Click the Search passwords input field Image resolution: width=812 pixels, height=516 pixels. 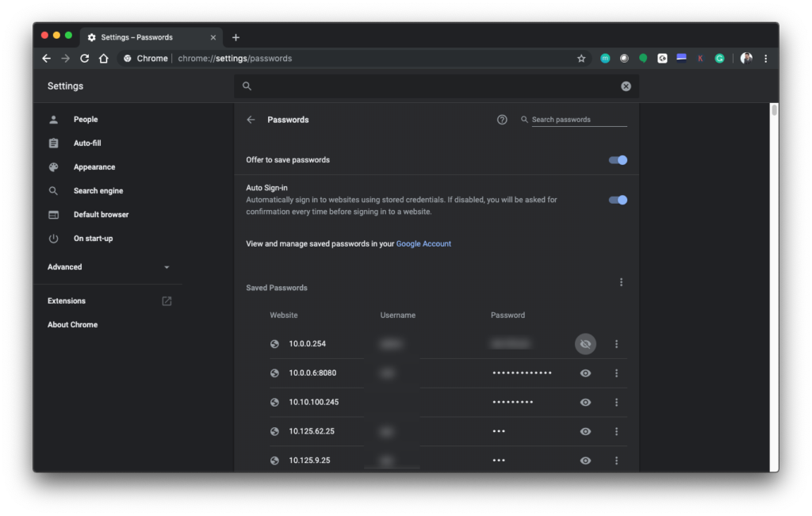578,120
